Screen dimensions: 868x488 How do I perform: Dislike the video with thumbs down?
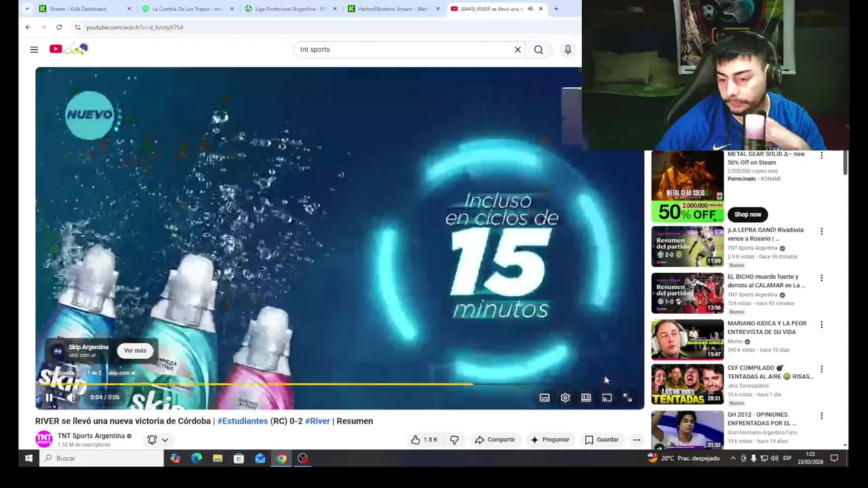[x=454, y=440]
